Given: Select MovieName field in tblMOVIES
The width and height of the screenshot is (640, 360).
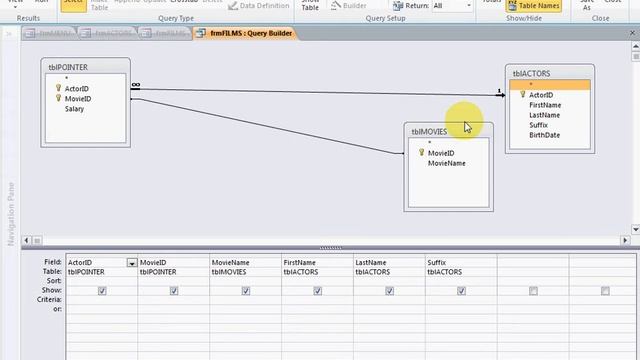Looking at the screenshot, I should click(x=447, y=163).
